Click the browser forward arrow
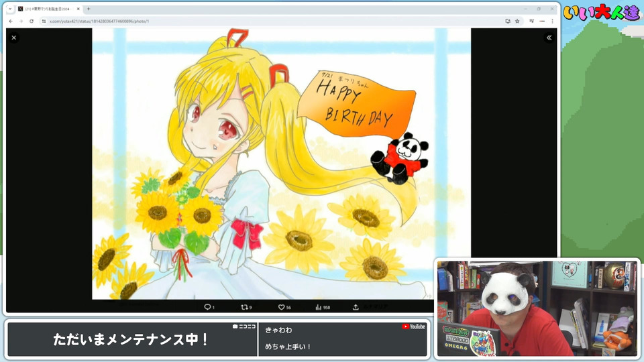Screen dimensions: 644x362 click(21, 21)
